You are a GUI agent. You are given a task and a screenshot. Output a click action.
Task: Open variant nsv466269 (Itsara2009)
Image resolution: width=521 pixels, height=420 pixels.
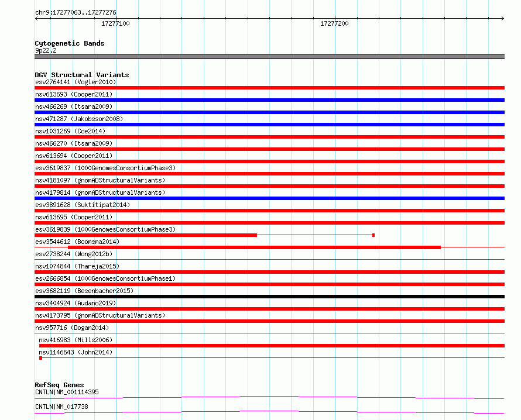pyautogui.click(x=74, y=106)
